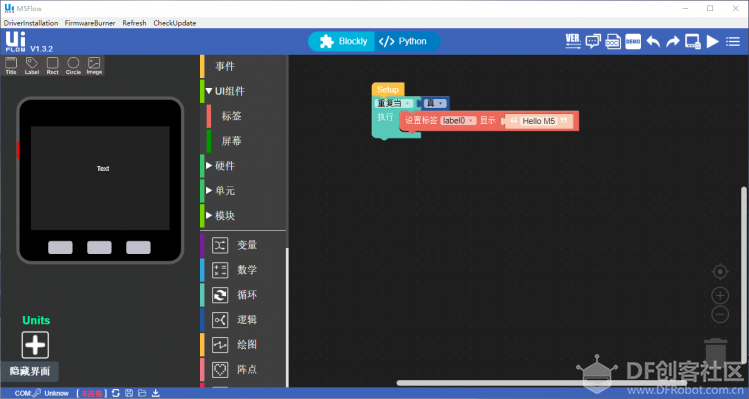Zoom in the workspace with plus icon
The width and height of the screenshot is (749, 399).
click(720, 295)
